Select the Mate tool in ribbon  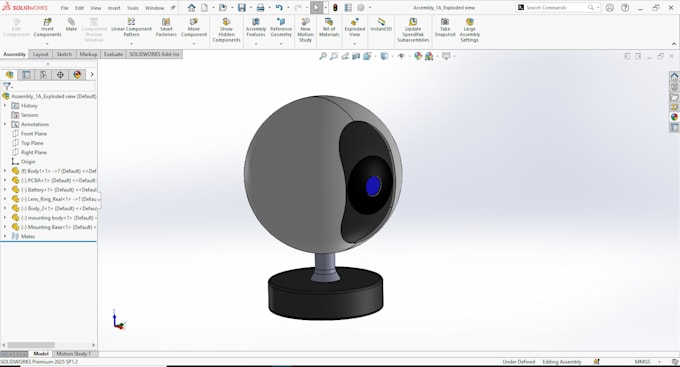(x=71, y=25)
